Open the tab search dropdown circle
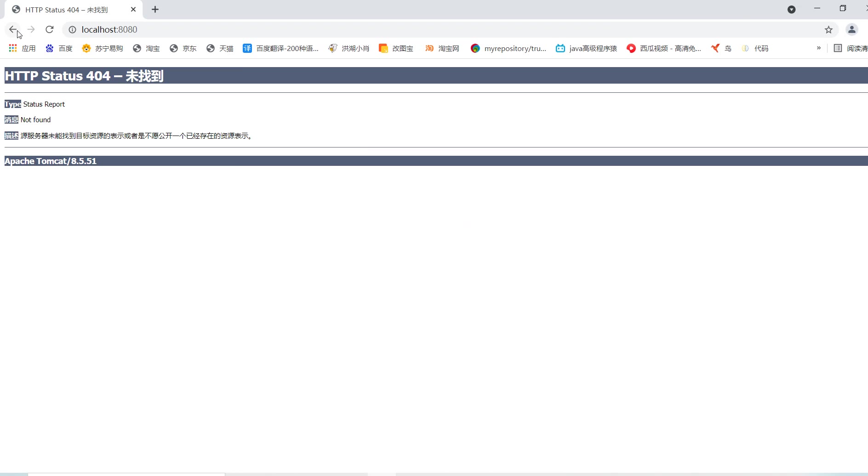The image size is (868, 476). pos(791,9)
